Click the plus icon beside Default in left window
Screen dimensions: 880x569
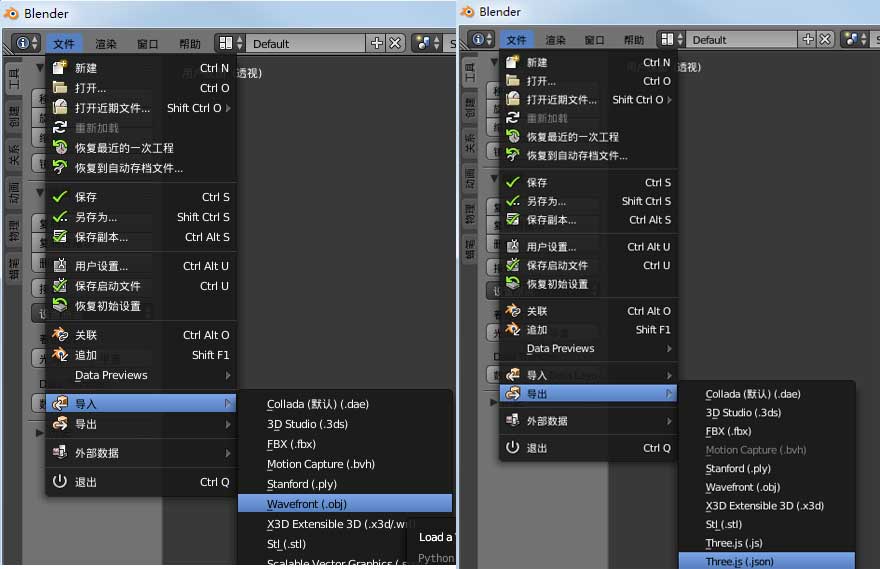pyautogui.click(x=376, y=43)
